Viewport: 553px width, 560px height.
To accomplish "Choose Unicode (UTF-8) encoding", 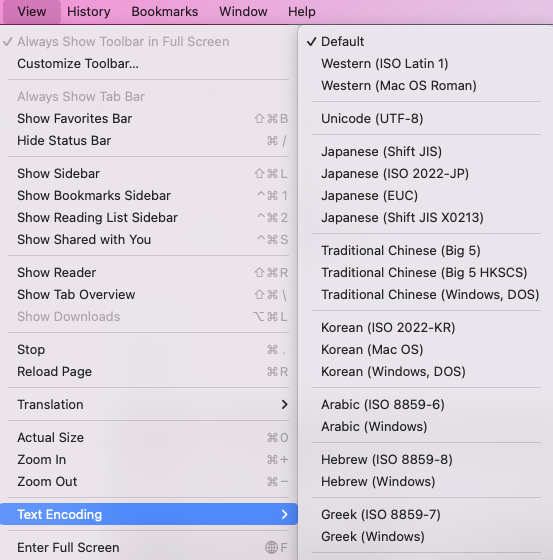I will pyautogui.click(x=425, y=119).
